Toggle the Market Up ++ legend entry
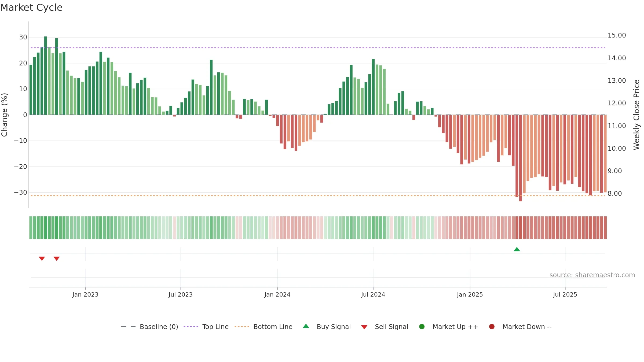This screenshot has width=644, height=362. coord(448,327)
